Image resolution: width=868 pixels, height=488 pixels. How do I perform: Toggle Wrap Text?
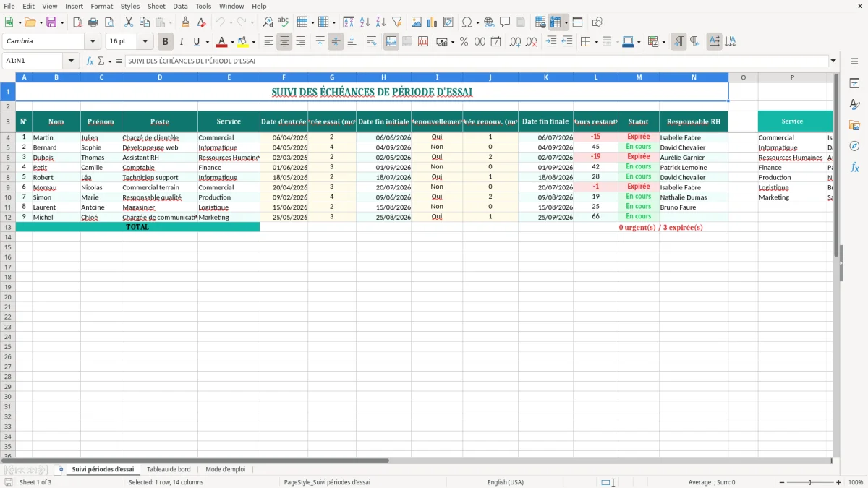[x=372, y=42]
